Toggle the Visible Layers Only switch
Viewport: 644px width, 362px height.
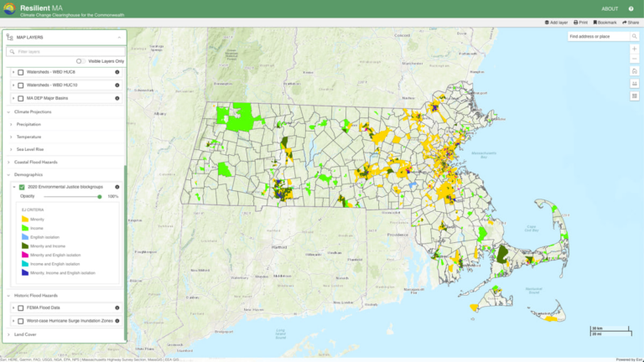80,61
